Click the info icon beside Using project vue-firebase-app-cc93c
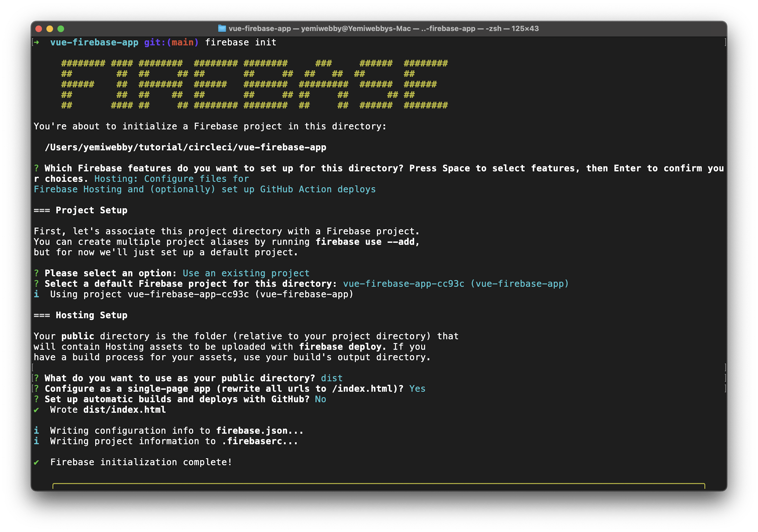The image size is (758, 532). click(37, 294)
